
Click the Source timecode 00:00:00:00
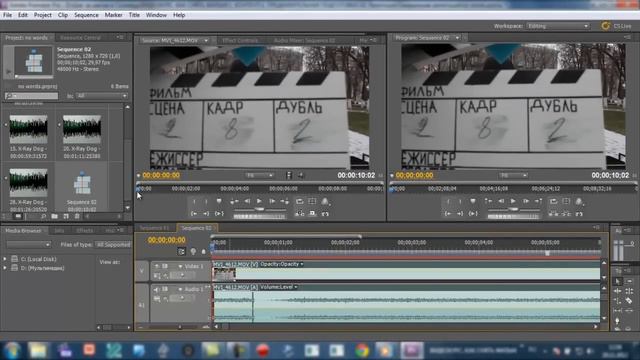pos(161,176)
